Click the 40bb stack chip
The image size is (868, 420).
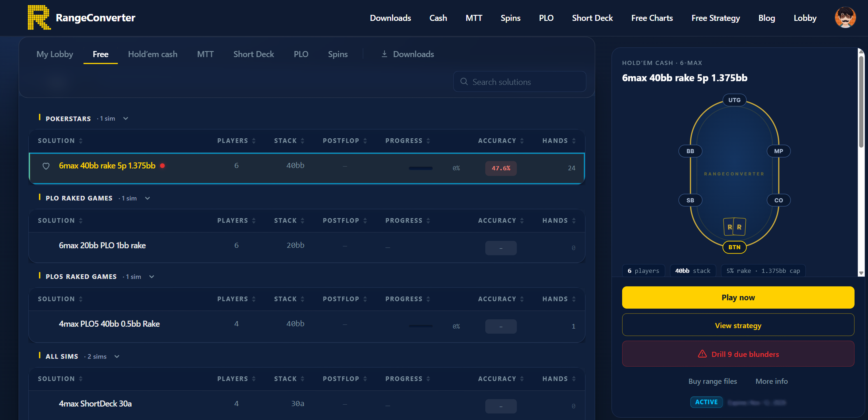pos(693,271)
